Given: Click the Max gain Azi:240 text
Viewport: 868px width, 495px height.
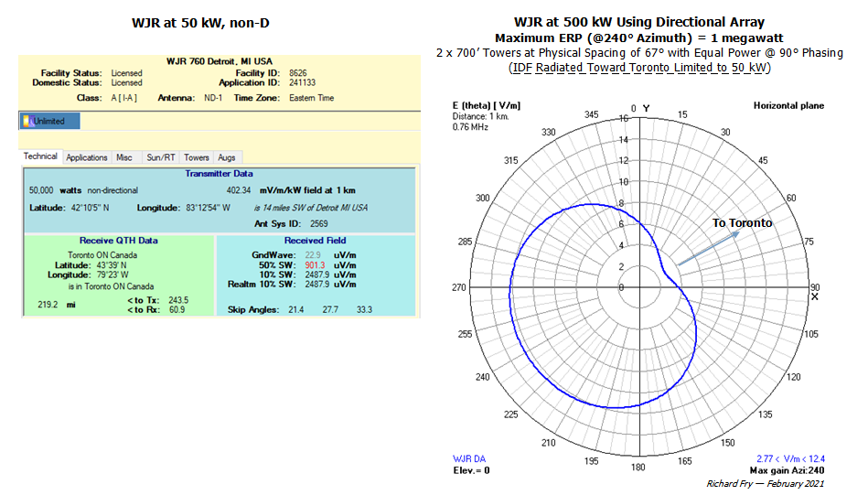Looking at the screenshot, I should coord(787,470).
